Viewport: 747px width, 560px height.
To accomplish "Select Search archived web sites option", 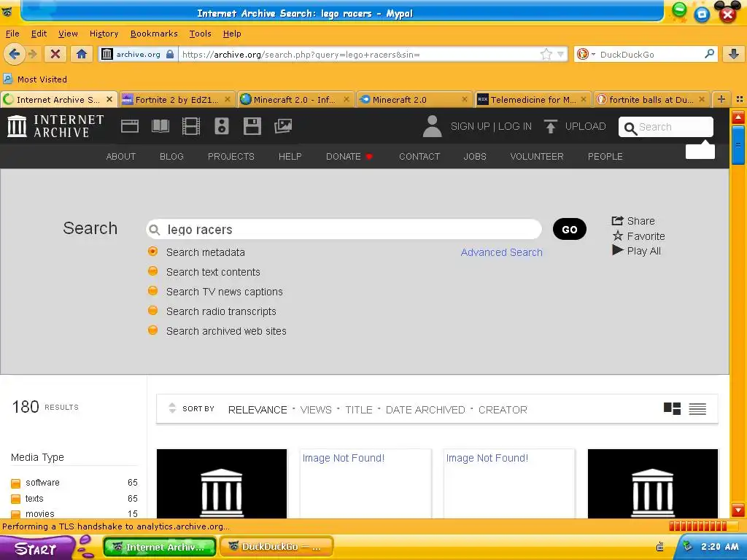I will [153, 330].
